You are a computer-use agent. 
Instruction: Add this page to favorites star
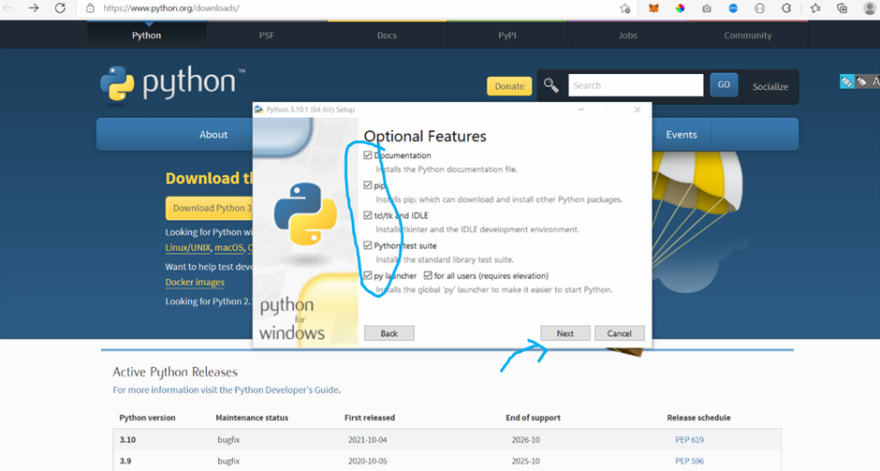point(625,8)
